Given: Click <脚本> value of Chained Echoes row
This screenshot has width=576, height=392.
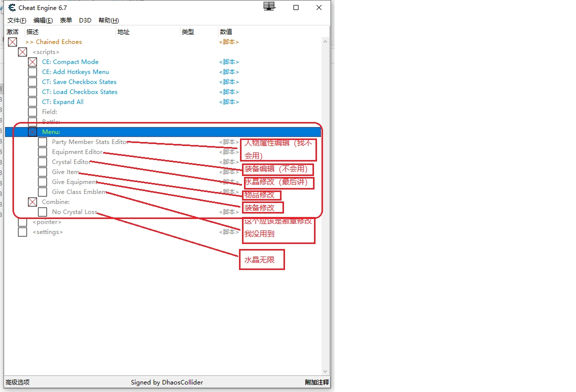Looking at the screenshot, I should (x=229, y=42).
